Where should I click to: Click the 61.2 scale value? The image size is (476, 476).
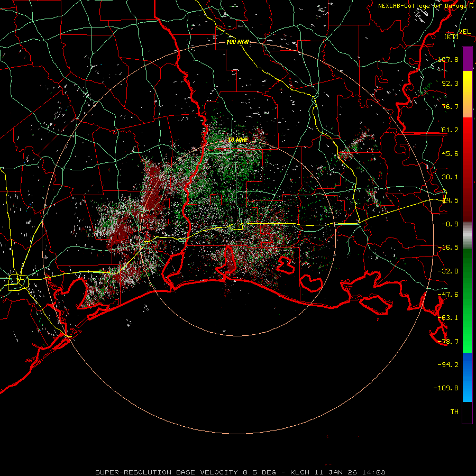pos(450,130)
